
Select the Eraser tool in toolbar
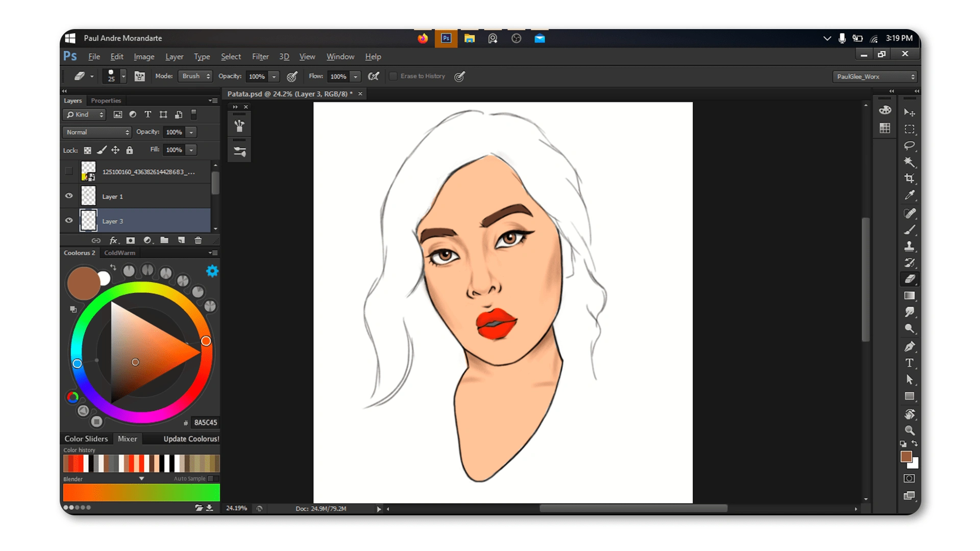[909, 279]
